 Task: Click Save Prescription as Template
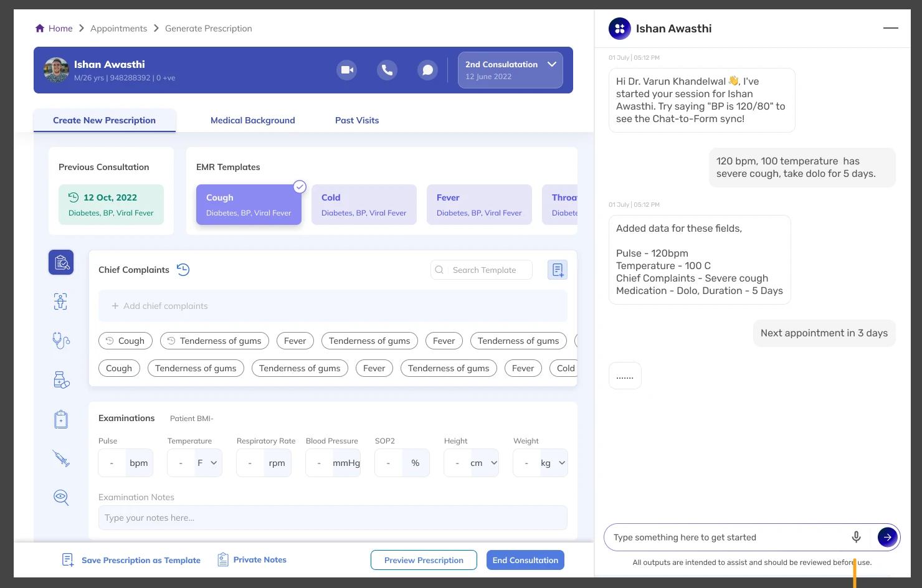pos(131,560)
